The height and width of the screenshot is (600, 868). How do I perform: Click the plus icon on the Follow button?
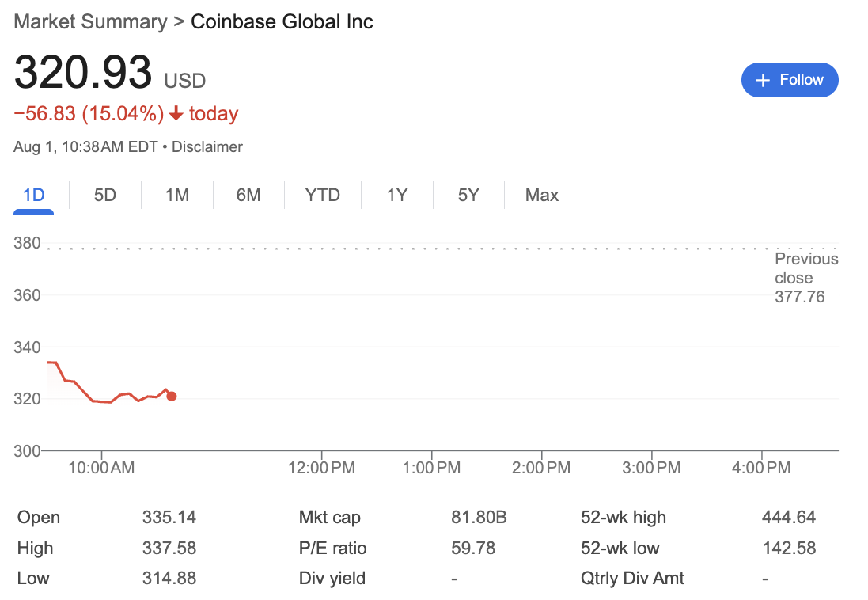762,80
